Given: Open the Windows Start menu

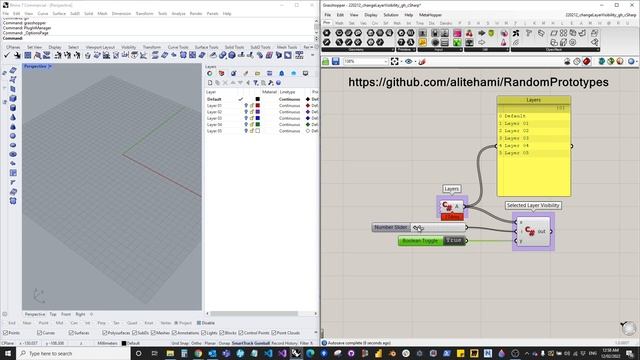Looking at the screenshot, I should click(8, 353).
